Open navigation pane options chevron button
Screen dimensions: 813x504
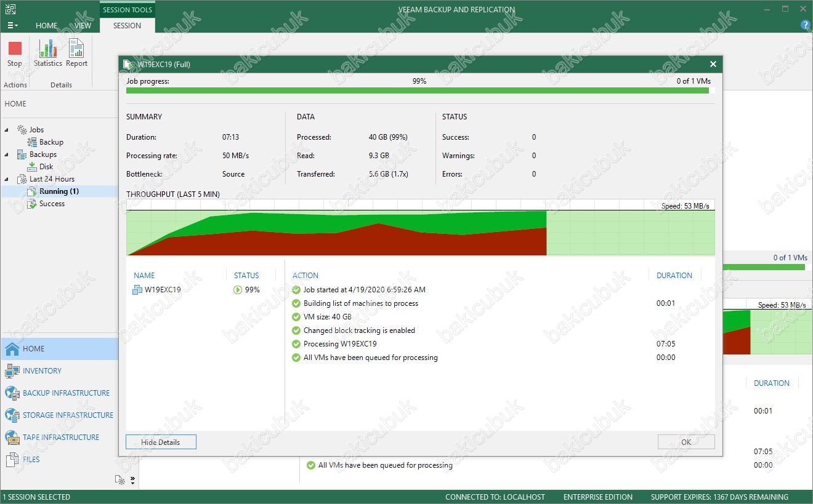coord(132,480)
